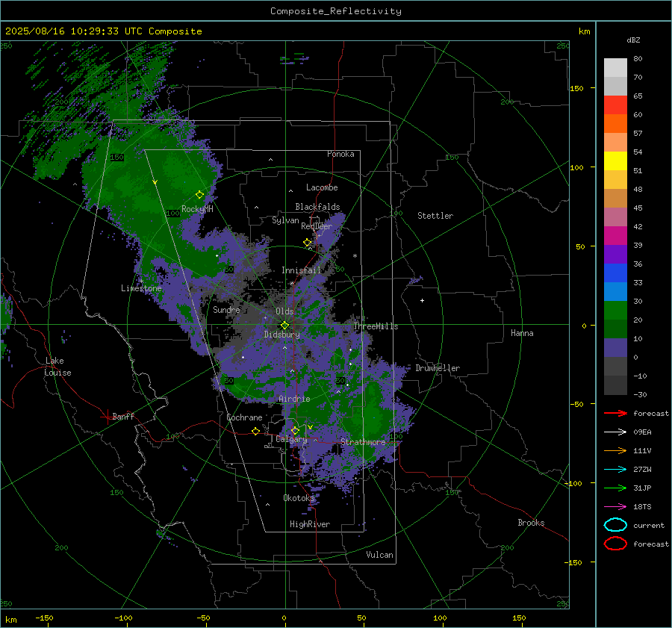Click the 150 tick on bottom axis
The height and width of the screenshot is (628, 672).
pyautogui.click(x=519, y=618)
